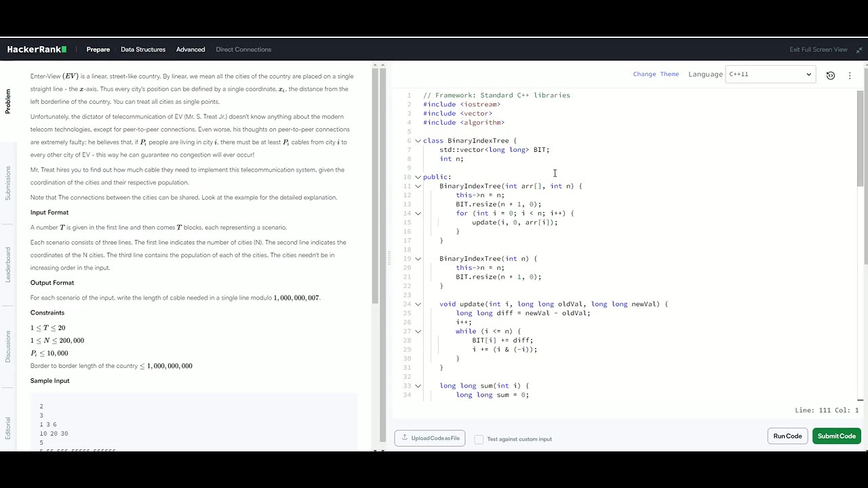Click the 'Output Format' heading
This screenshot has width=868, height=488.
pyautogui.click(x=52, y=283)
